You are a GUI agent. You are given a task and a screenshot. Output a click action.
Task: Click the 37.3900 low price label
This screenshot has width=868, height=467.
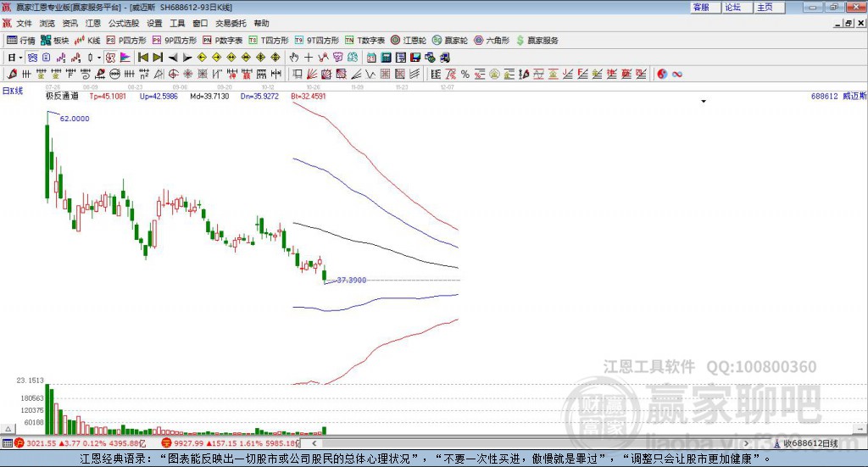tap(352, 280)
